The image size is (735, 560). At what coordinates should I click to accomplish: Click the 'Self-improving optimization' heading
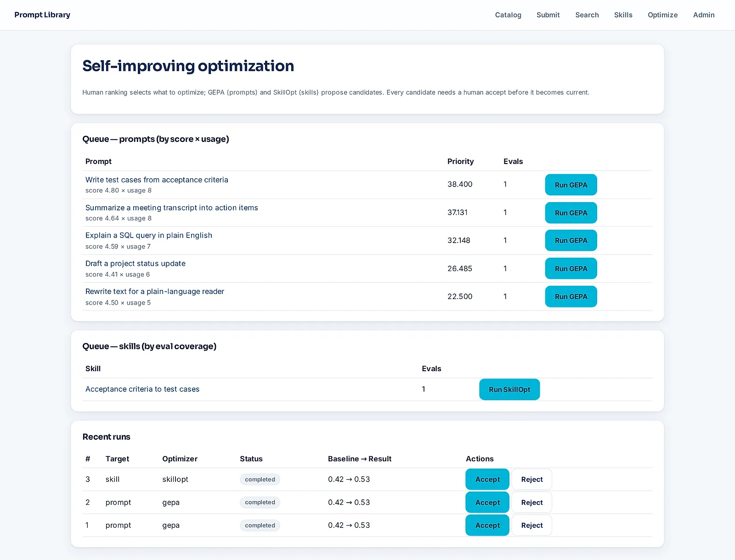188,66
